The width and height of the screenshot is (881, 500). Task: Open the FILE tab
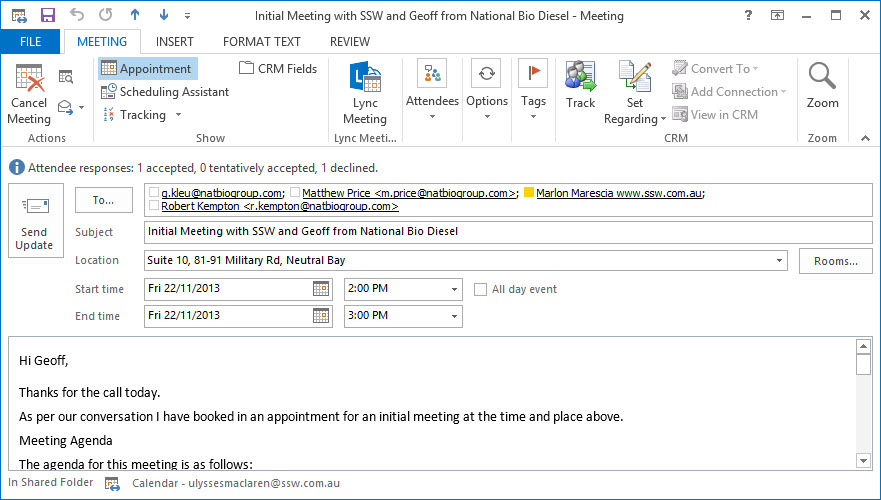(x=30, y=42)
